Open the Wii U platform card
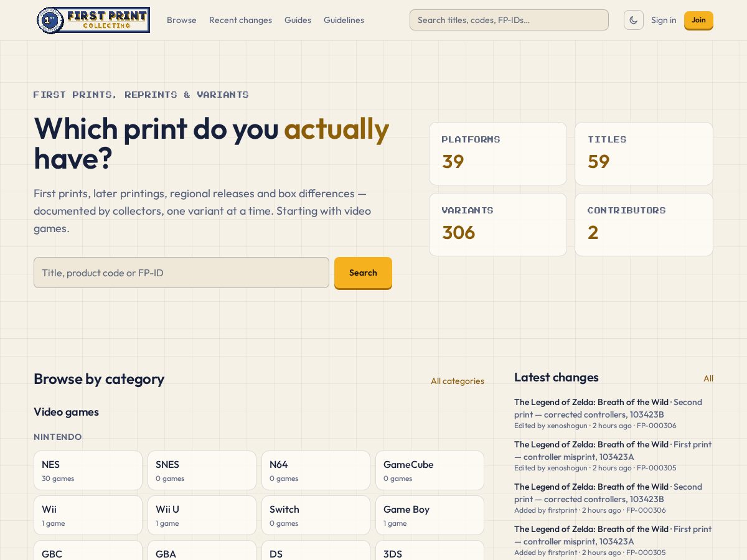Image resolution: width=747 pixels, height=560 pixels. click(202, 515)
